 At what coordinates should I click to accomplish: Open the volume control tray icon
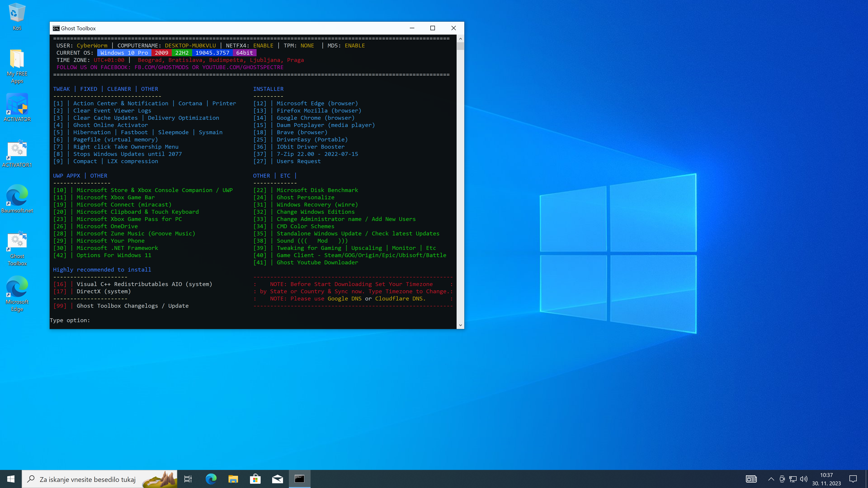pyautogui.click(x=804, y=479)
